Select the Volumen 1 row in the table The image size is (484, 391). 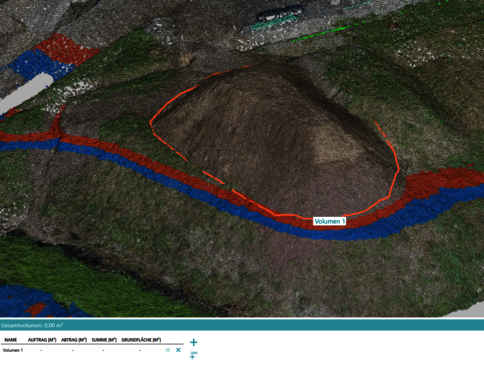[x=92, y=350]
